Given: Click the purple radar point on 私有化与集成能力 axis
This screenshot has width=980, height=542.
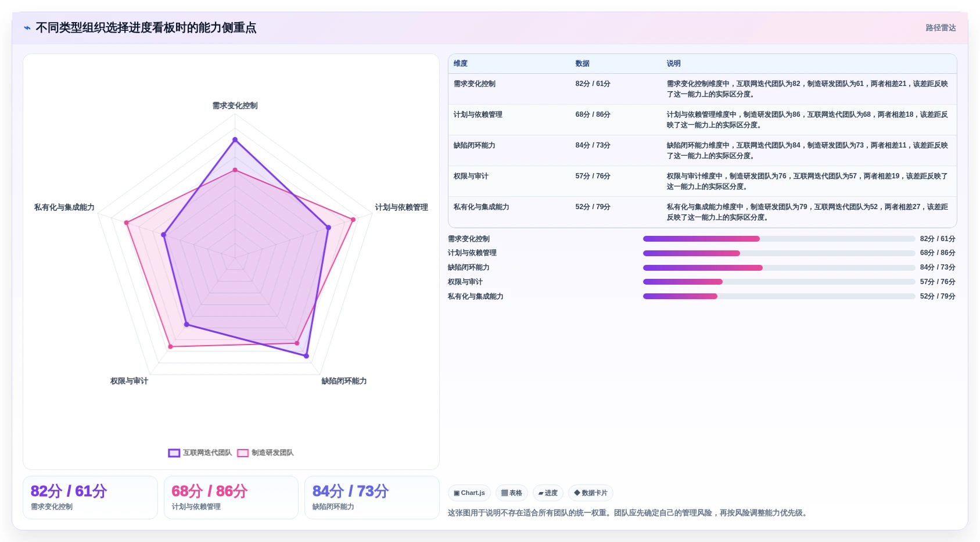Looking at the screenshot, I should click(x=163, y=235).
